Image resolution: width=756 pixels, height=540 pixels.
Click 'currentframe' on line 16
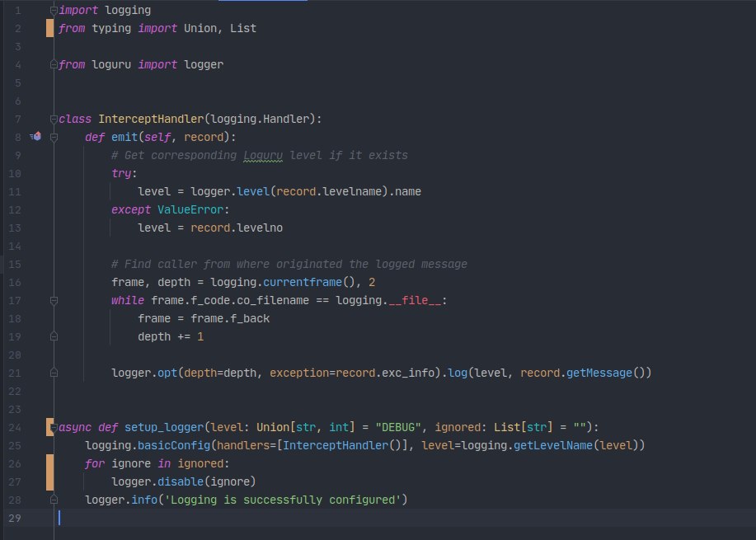303,283
